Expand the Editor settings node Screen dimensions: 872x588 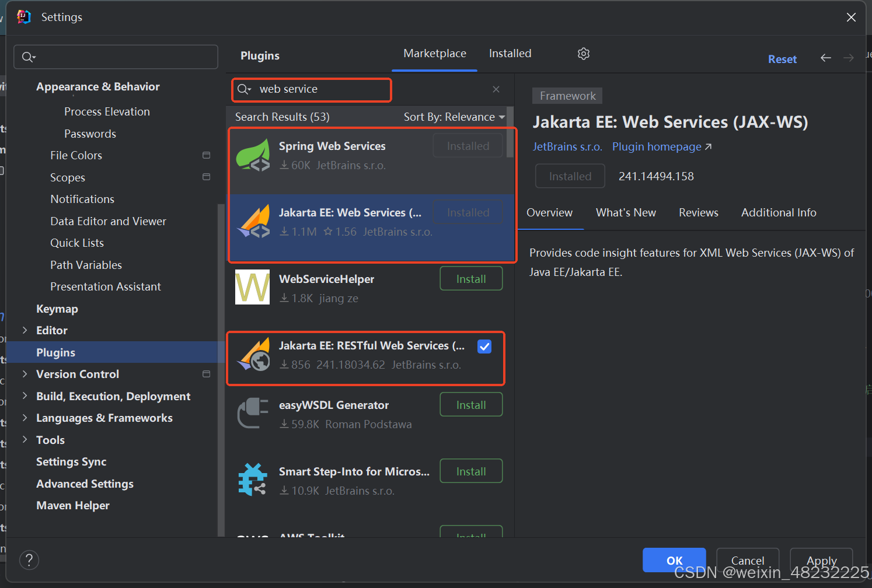[x=25, y=330]
